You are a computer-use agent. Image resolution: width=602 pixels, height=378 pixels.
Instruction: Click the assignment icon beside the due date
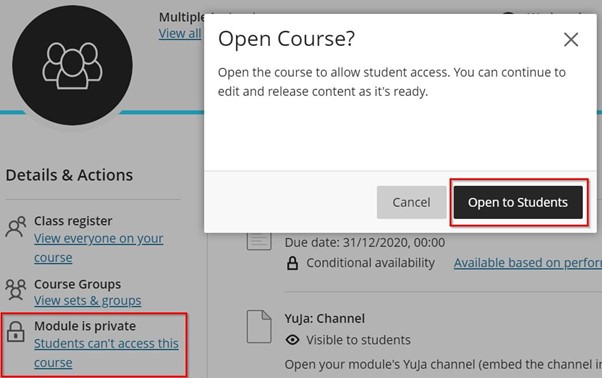click(259, 241)
